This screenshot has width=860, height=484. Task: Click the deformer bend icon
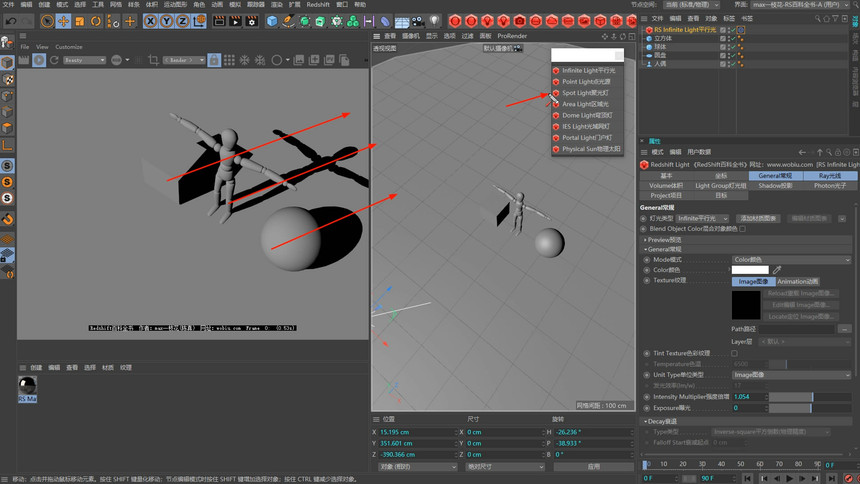(x=386, y=21)
